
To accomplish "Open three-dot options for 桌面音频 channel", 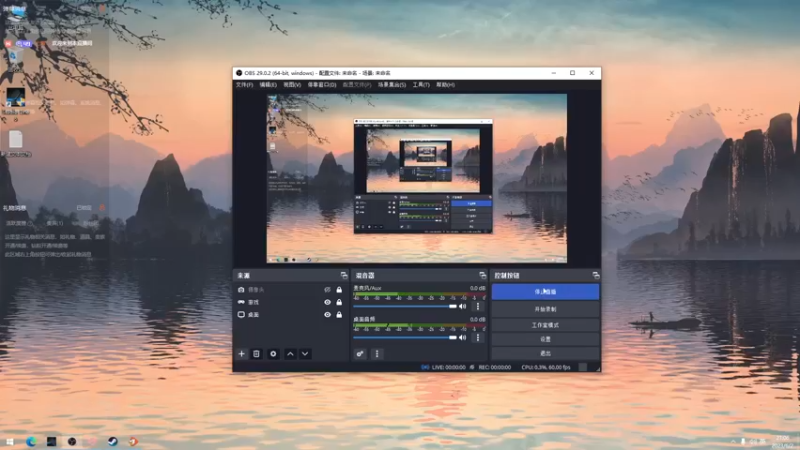I will click(478, 338).
